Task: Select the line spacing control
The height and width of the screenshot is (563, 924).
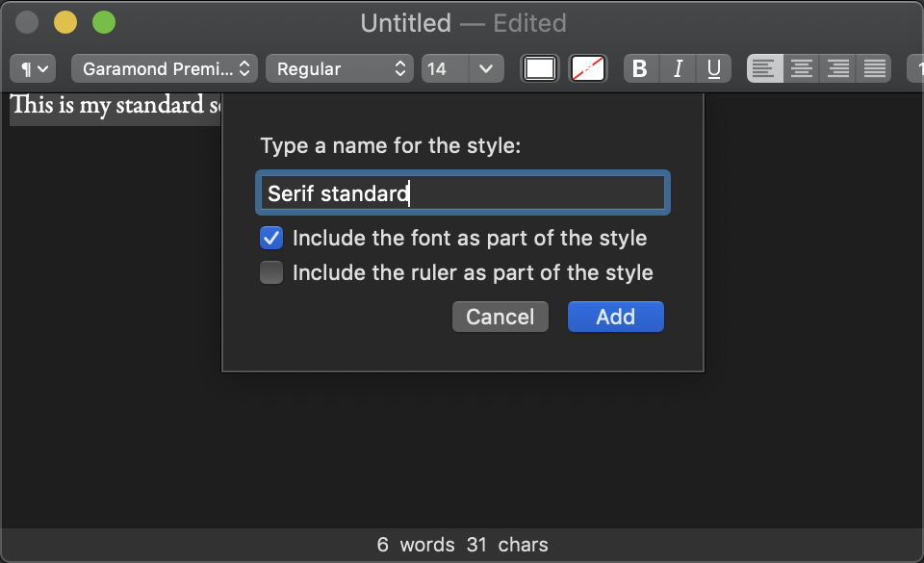Action: [914, 68]
